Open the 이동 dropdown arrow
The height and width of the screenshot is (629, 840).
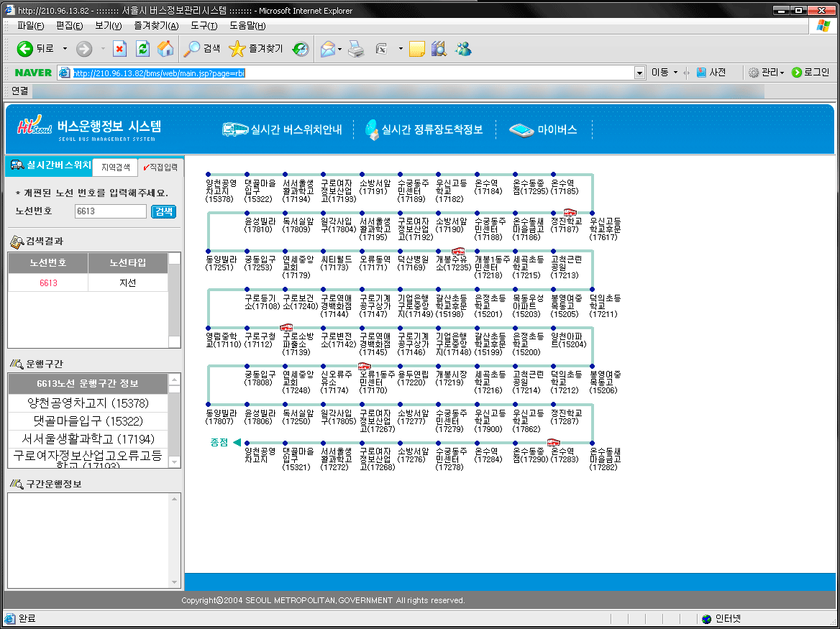675,73
